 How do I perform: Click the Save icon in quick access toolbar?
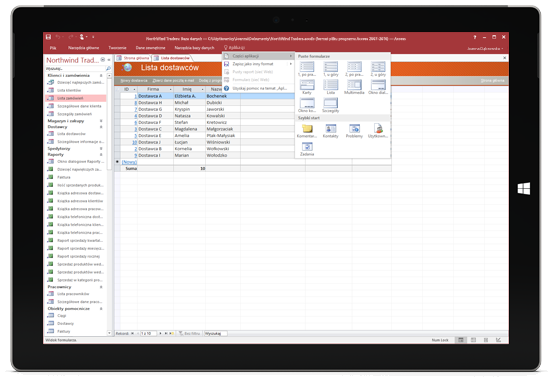[48, 37]
